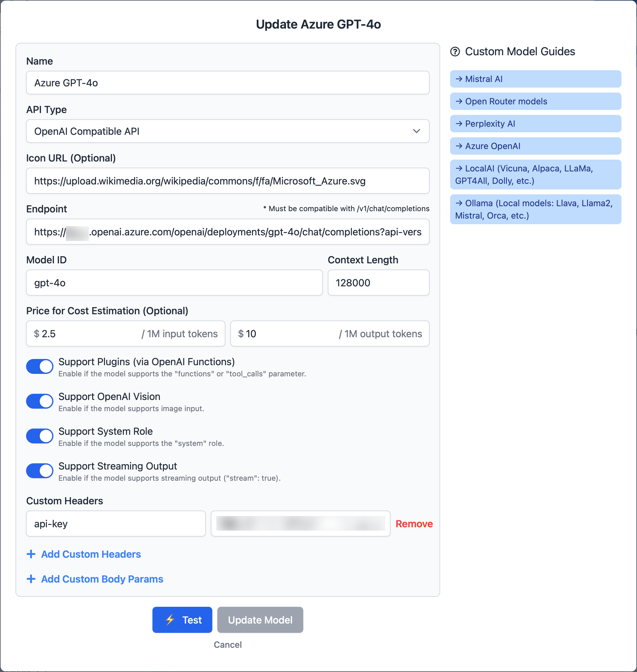Image resolution: width=637 pixels, height=672 pixels.
Task: Open the Ollama local models guide
Action: point(536,209)
